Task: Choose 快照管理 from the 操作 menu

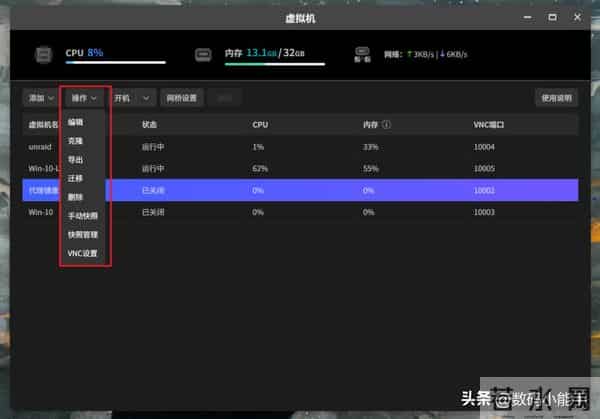Action: coord(83,235)
